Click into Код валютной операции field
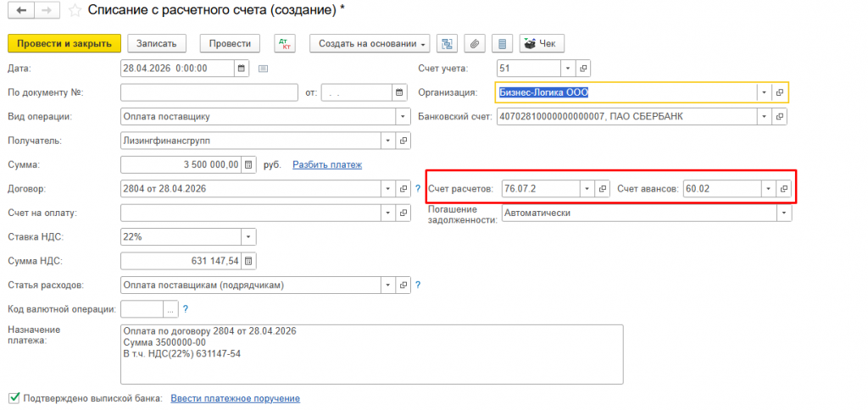This screenshot has width=868, height=410. coord(142,308)
